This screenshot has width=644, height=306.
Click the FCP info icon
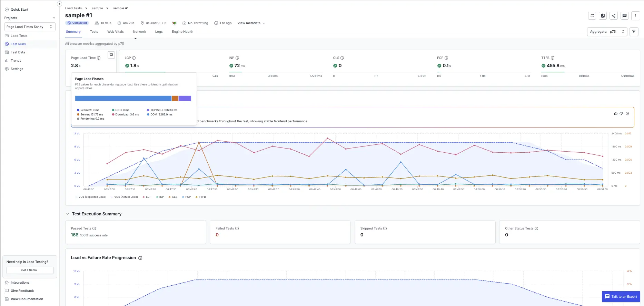tap(446, 58)
